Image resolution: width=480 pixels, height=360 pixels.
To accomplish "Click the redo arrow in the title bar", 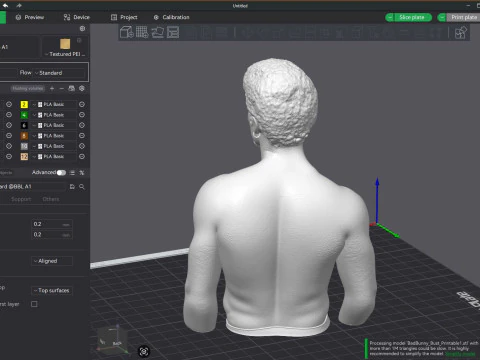I will 19,5.
